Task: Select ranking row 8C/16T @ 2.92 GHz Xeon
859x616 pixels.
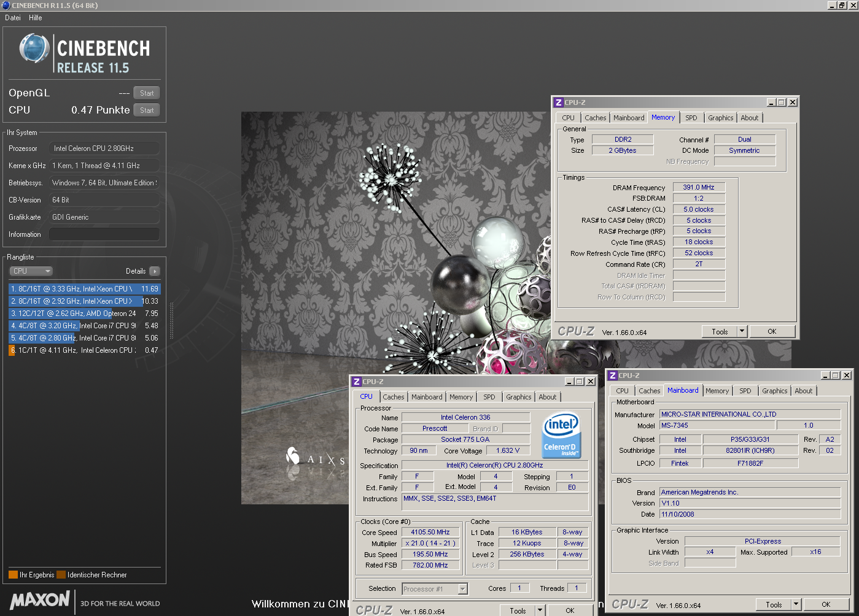Action: pos(84,301)
